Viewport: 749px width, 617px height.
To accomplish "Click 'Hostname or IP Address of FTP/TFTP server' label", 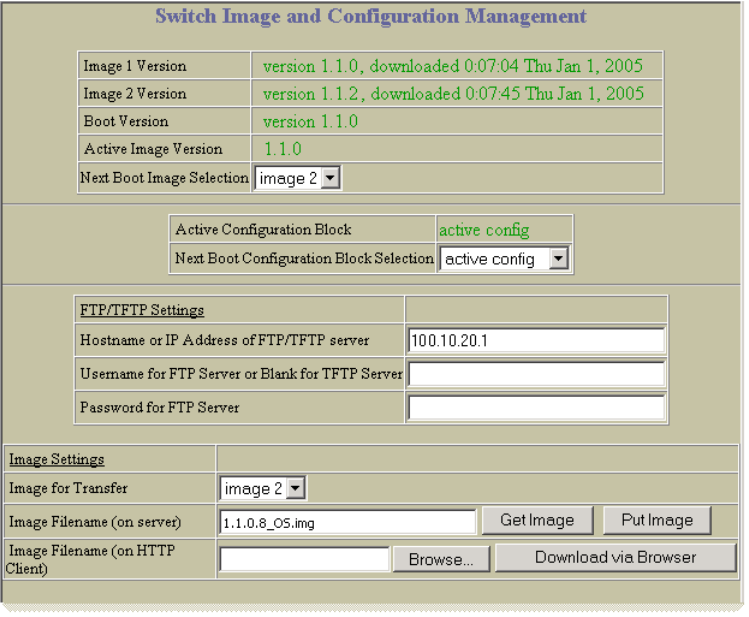I will click(x=225, y=340).
